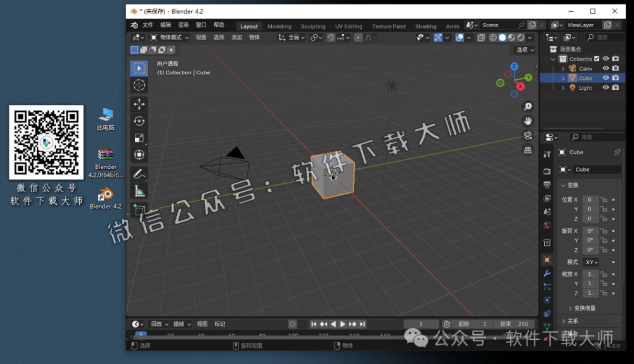Hide the Cube using its eye toggle

pos(606,78)
